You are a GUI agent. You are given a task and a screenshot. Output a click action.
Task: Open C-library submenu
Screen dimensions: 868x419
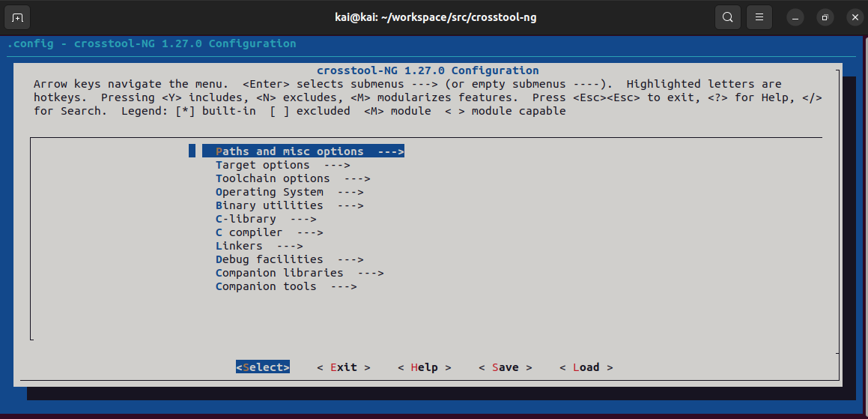click(x=266, y=219)
